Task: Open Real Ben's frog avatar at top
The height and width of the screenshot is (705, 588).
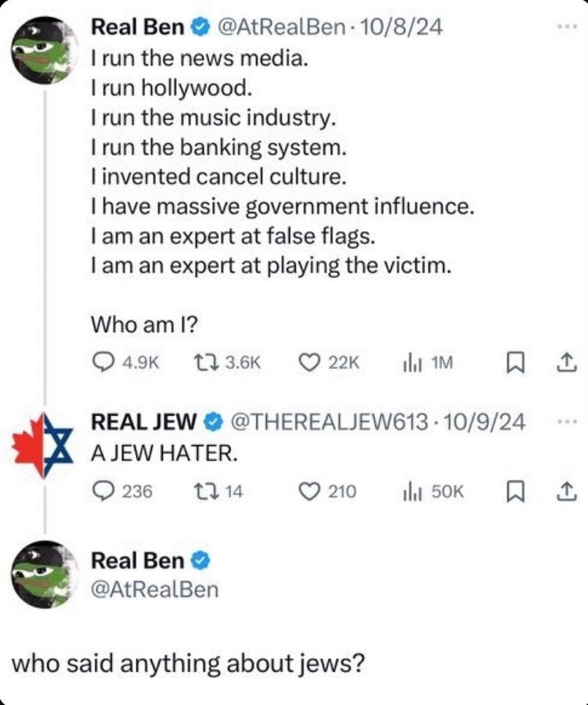Action: [x=45, y=49]
